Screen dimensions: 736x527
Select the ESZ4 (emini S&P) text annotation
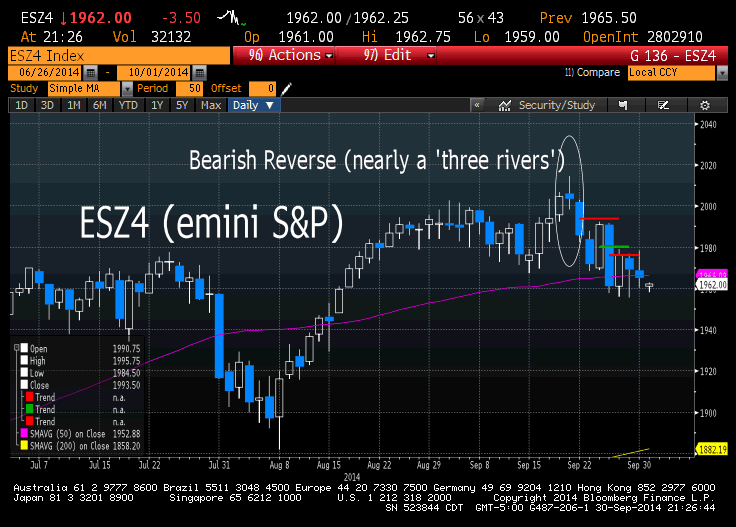(x=212, y=222)
